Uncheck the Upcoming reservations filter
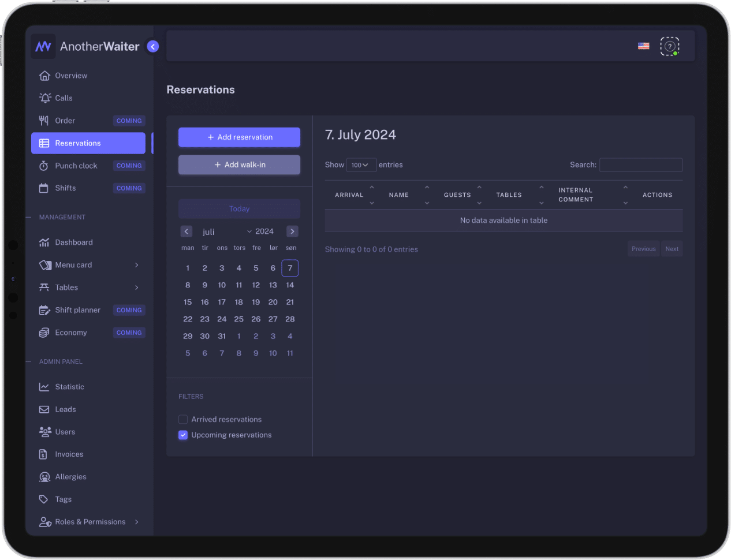The height and width of the screenshot is (560, 731). click(183, 435)
